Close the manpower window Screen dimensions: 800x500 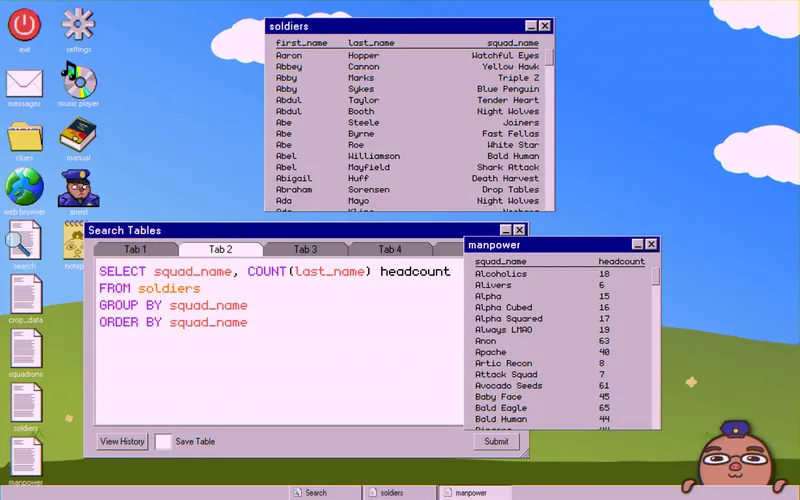(x=651, y=244)
